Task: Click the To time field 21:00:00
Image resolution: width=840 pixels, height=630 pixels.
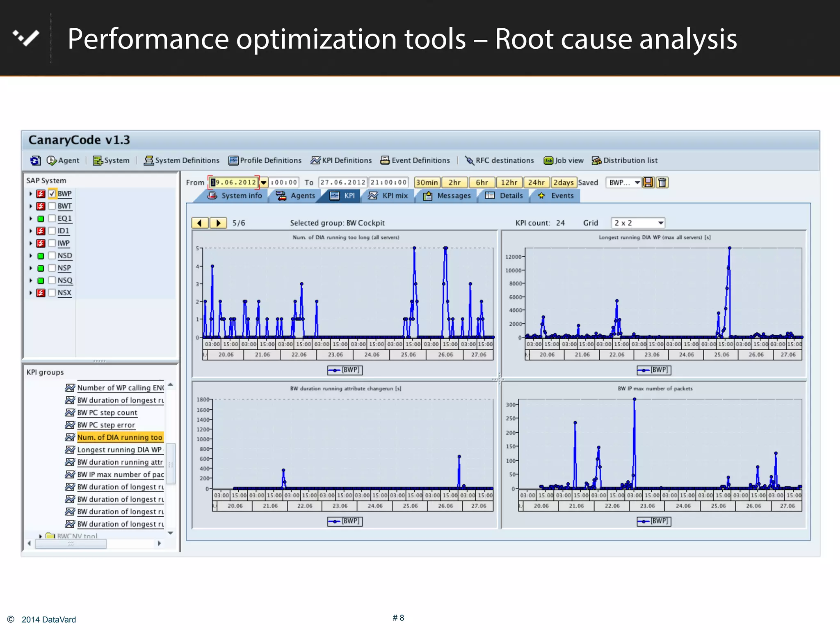Action: (x=388, y=183)
